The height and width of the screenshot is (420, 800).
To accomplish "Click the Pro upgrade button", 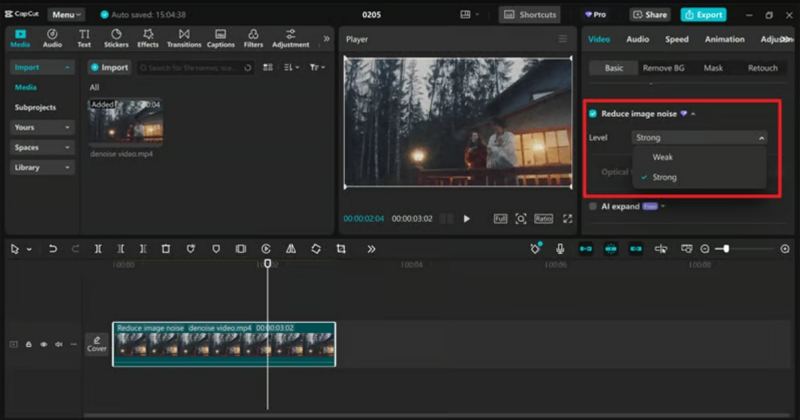I will pyautogui.click(x=595, y=14).
